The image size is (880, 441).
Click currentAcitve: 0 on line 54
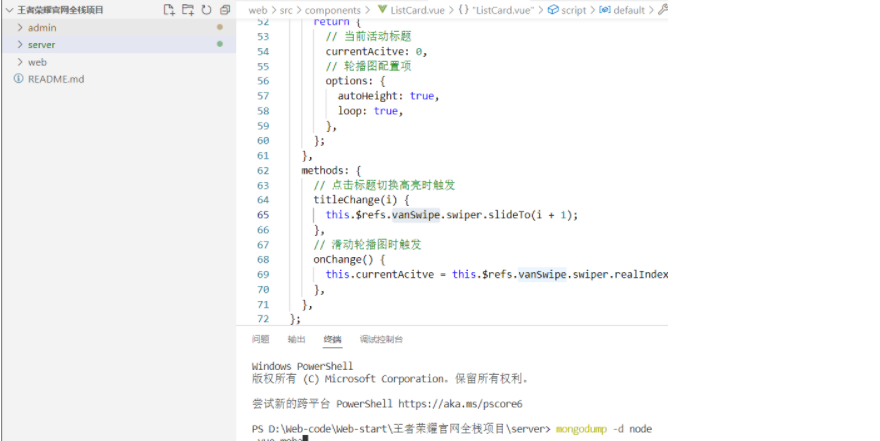click(x=376, y=51)
